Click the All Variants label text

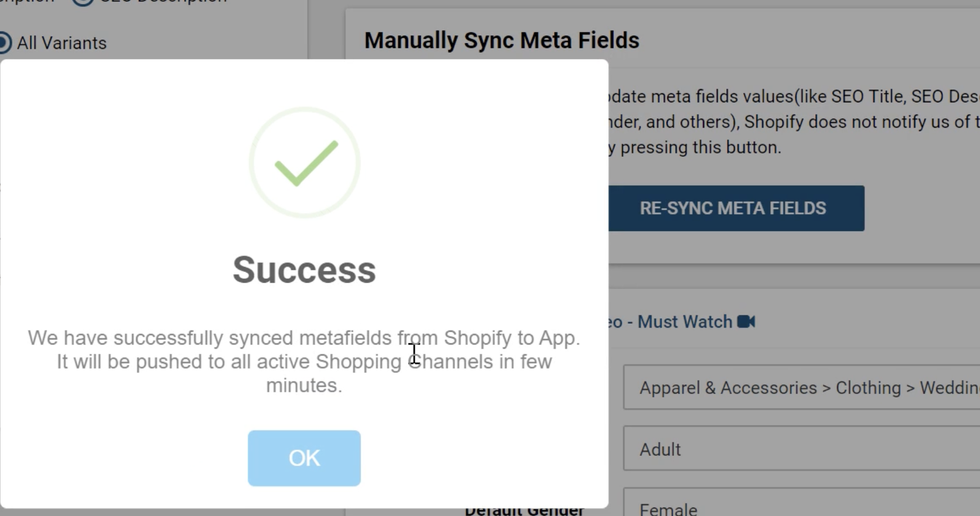click(62, 43)
